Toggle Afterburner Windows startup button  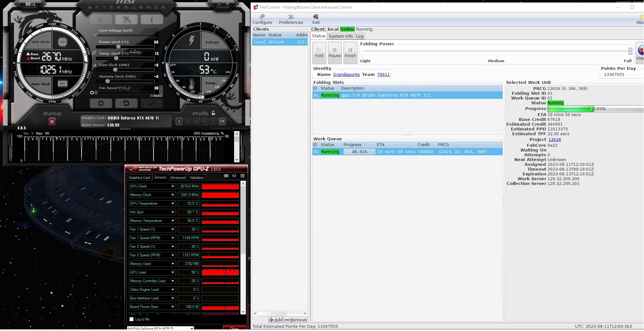point(52,121)
